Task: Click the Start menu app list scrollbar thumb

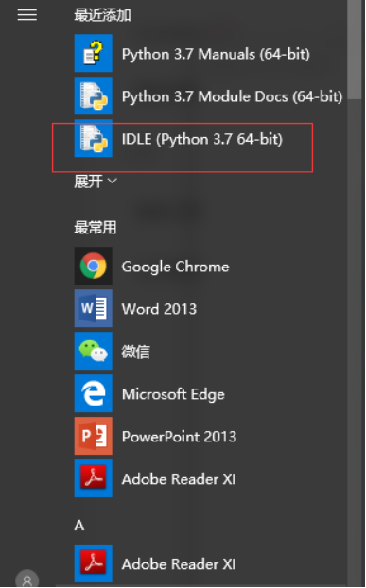Action: pos(354,50)
